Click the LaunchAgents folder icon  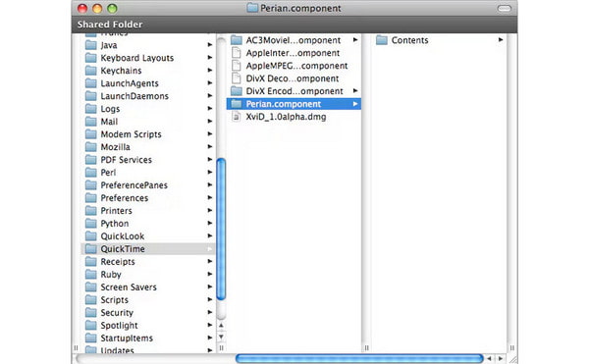coord(91,83)
